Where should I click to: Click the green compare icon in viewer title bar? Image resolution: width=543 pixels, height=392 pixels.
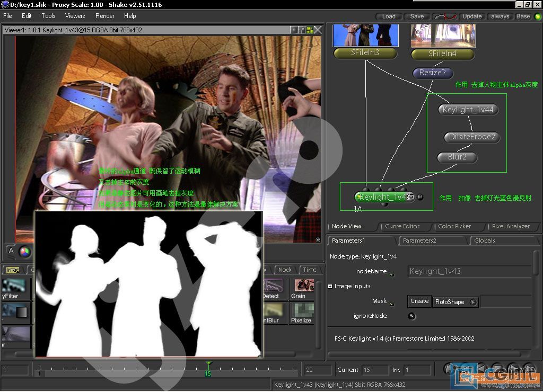310,30
